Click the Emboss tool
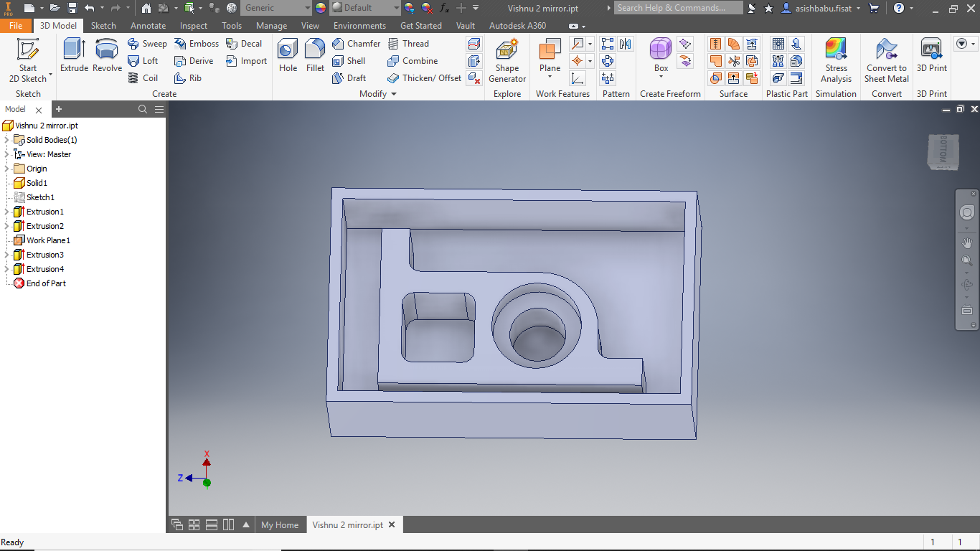Screen dimensions: 980x551 [197, 44]
